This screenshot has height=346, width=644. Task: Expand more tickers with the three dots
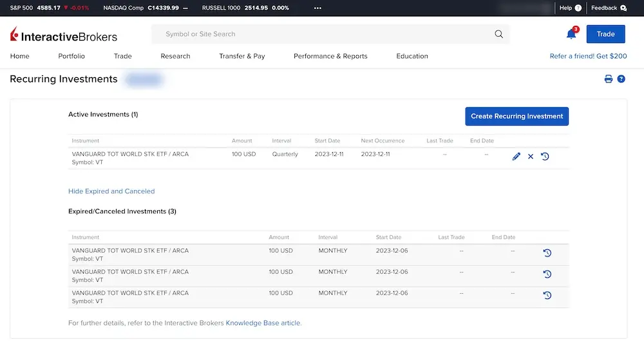tap(317, 8)
